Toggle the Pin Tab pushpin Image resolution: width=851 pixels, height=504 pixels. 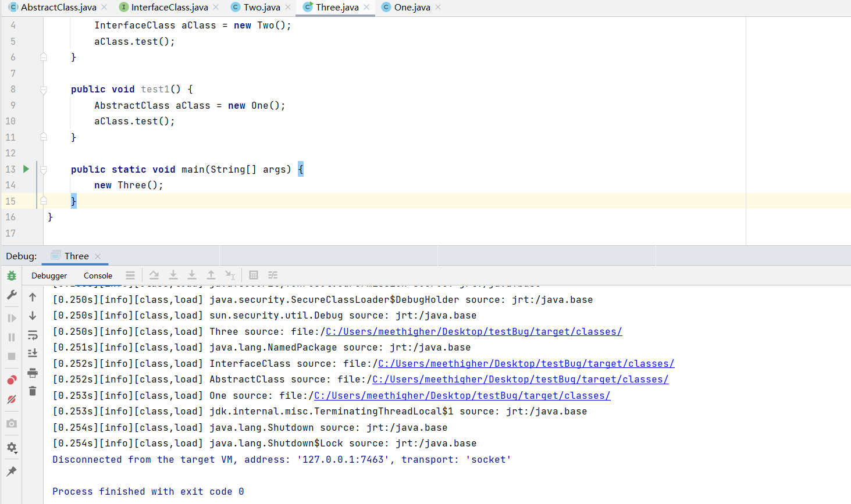point(12,471)
